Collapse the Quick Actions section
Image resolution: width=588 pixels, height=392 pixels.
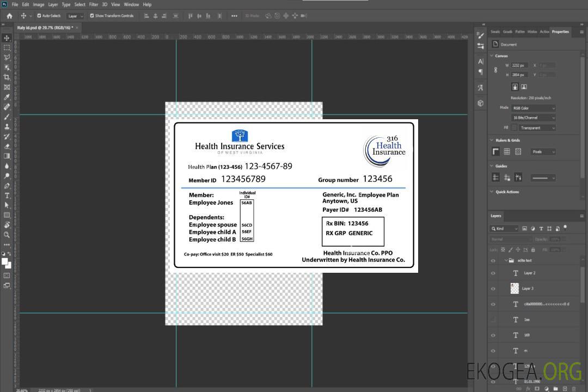coord(492,192)
